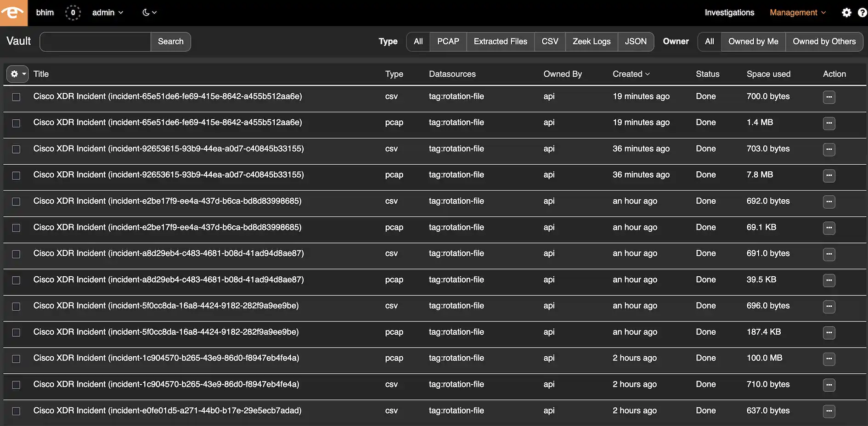Click the Search button
Screen dimensions: 868x426
point(171,42)
